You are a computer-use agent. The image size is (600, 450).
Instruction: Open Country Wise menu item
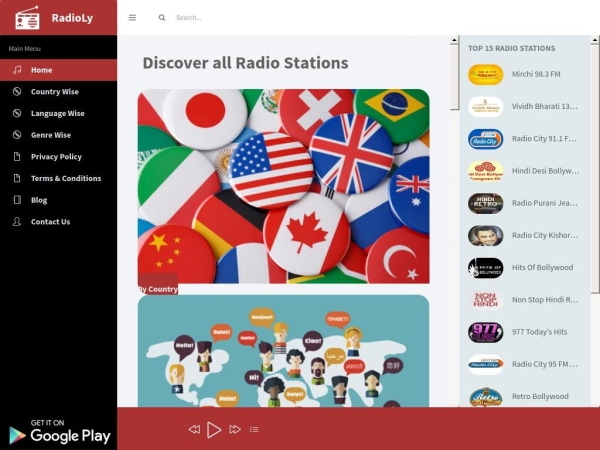click(x=59, y=91)
